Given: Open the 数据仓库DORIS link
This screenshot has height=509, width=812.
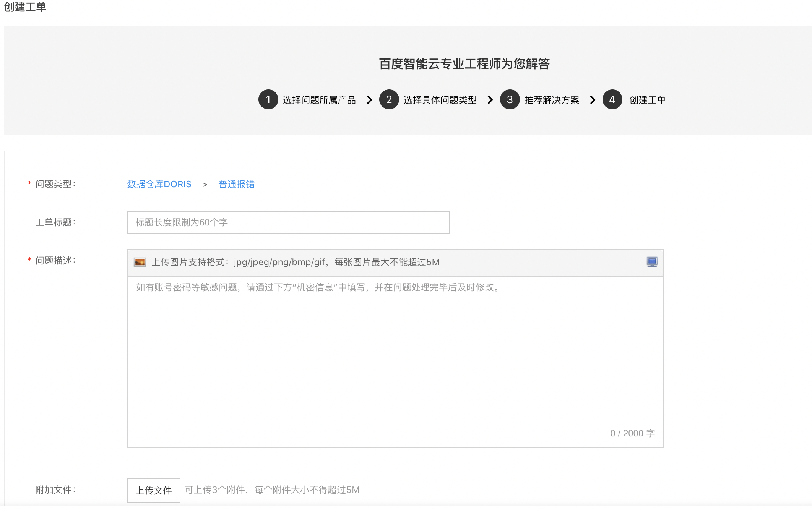Looking at the screenshot, I should pos(159,184).
